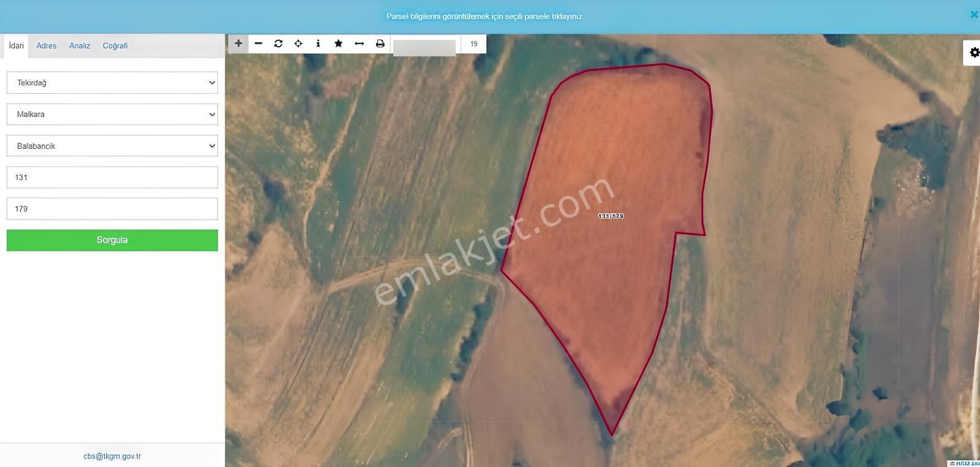Image resolution: width=980 pixels, height=467 pixels.
Task: Select the Coğrafi tab
Action: [115, 46]
